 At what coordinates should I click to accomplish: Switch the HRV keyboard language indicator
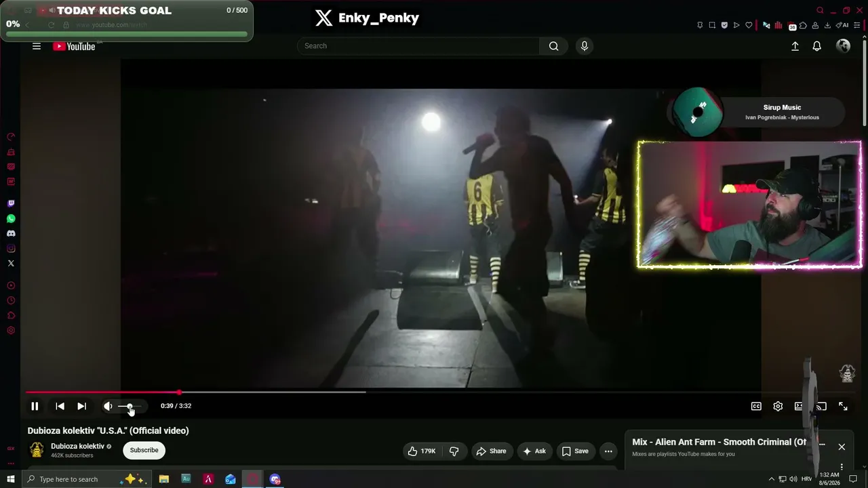tap(806, 479)
